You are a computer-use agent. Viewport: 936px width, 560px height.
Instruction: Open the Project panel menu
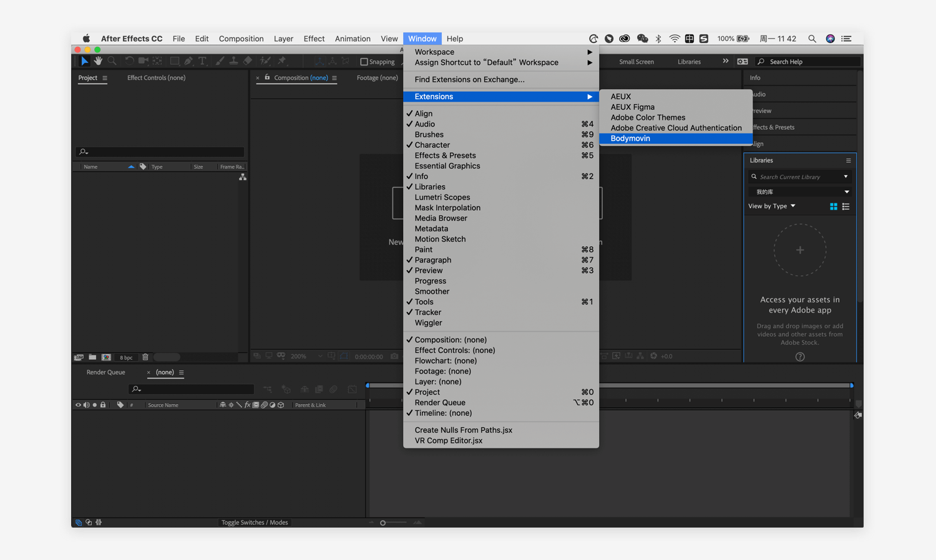tap(105, 78)
